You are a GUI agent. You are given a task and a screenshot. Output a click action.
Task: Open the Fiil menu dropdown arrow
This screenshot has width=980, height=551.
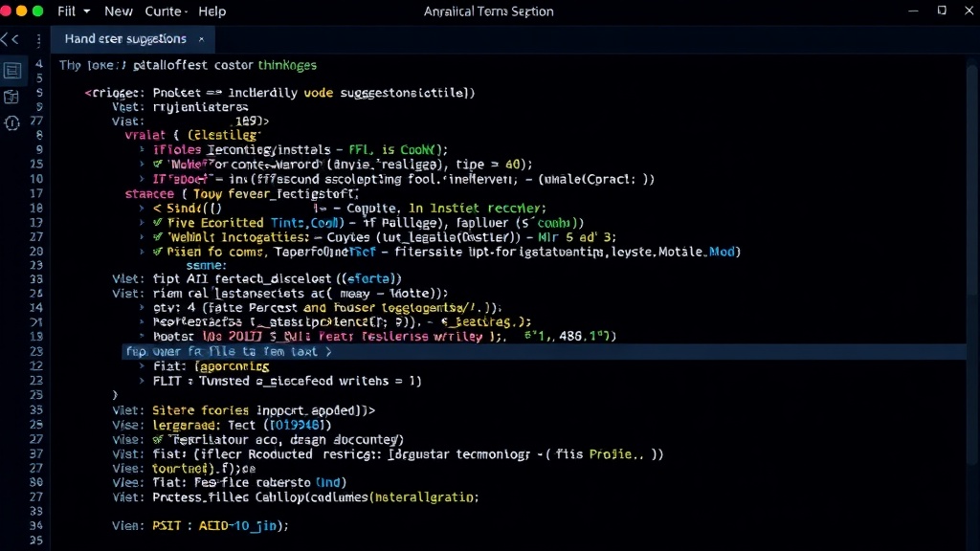pyautogui.click(x=87, y=11)
